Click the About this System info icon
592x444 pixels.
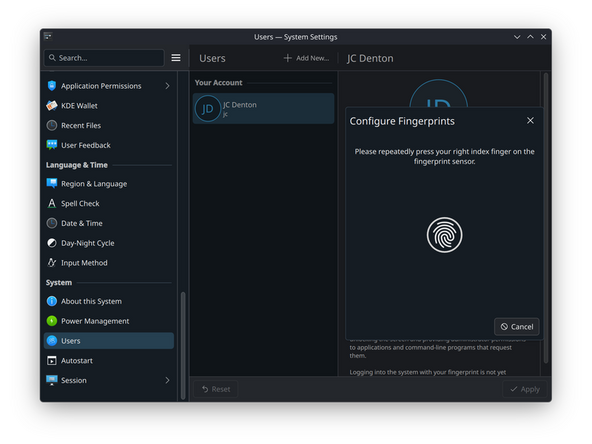click(x=52, y=301)
